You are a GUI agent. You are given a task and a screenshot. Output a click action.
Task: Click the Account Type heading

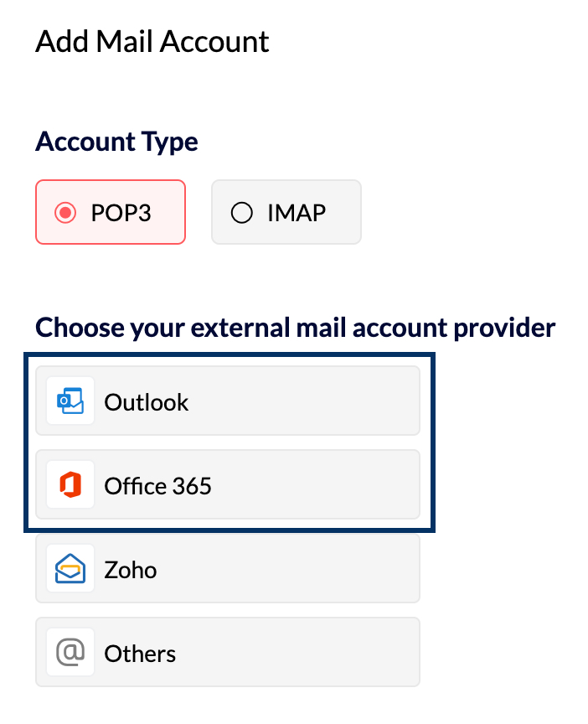[116, 142]
